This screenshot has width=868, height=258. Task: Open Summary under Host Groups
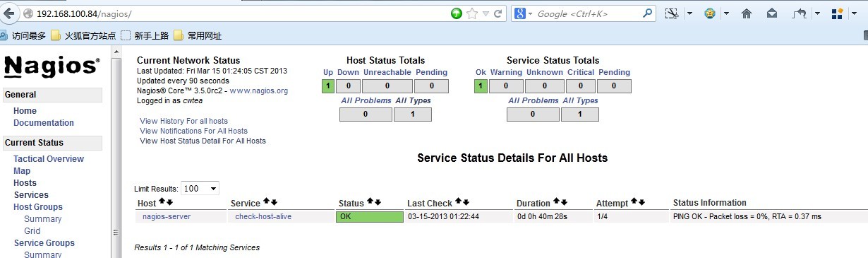click(43, 219)
